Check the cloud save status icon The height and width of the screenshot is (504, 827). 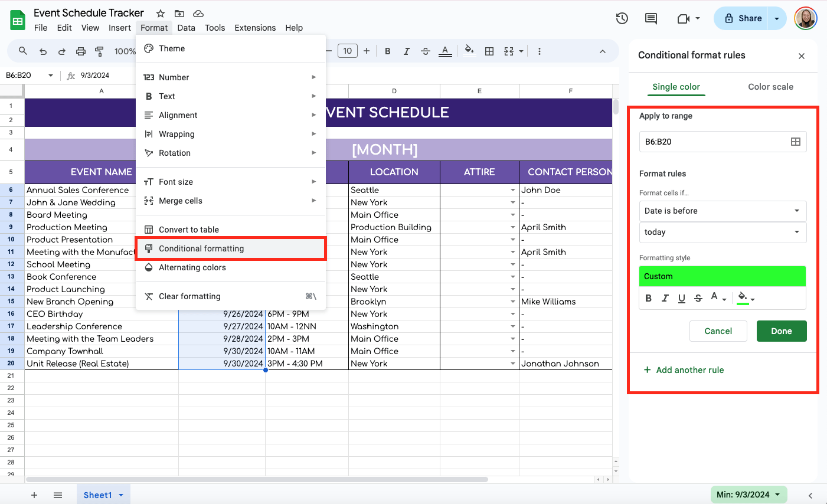(198, 13)
